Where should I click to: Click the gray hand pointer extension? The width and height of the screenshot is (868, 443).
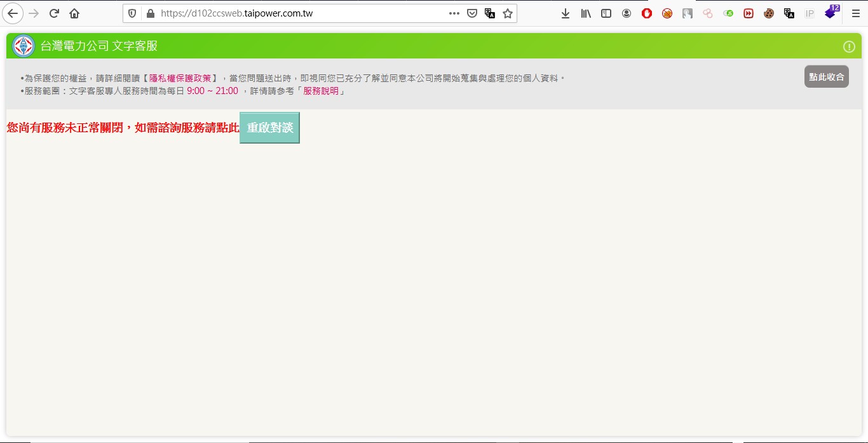pyautogui.click(x=688, y=13)
